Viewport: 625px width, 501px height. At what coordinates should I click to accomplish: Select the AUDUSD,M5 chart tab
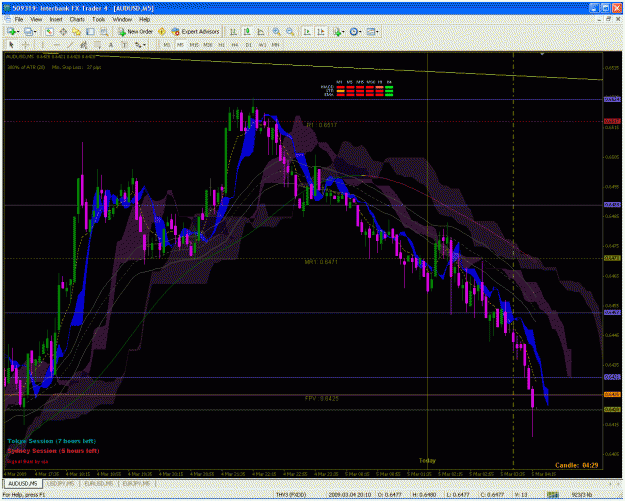(x=23, y=483)
